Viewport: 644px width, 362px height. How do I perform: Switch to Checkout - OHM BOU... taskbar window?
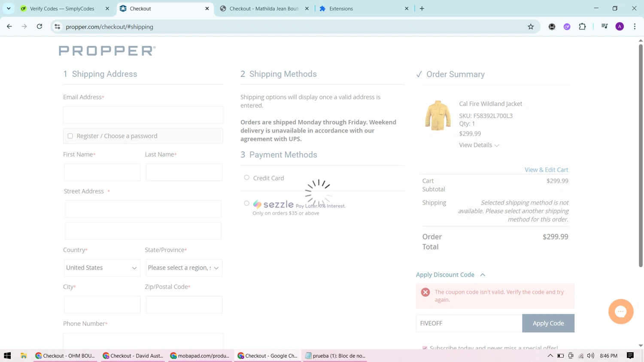(66, 356)
